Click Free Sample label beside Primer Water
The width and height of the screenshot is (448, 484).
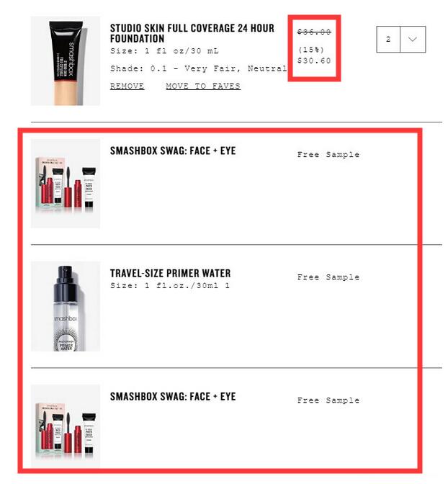tap(328, 277)
